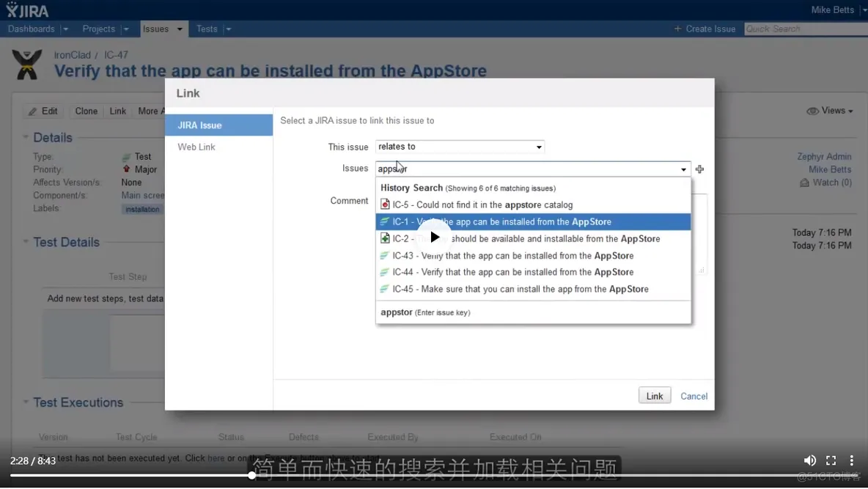Open the Issues menu arrow in navbar
The image size is (868, 489).
click(180, 29)
